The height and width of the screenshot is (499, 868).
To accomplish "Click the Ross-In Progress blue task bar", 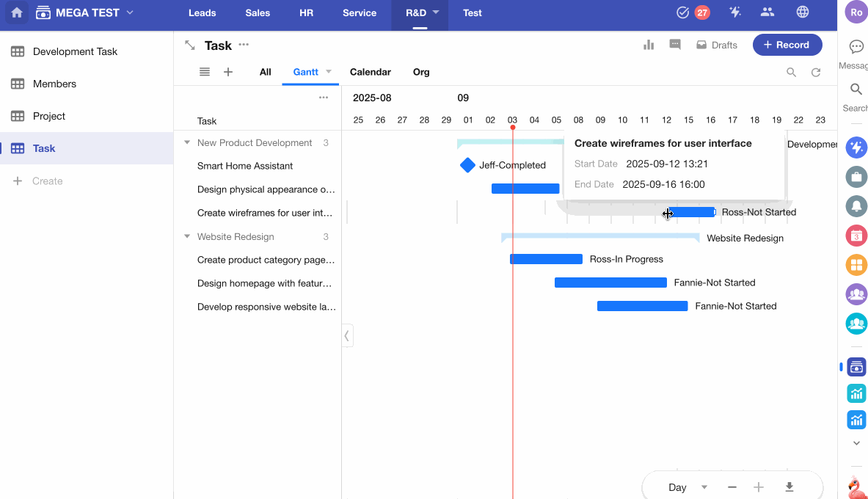I will [546, 259].
